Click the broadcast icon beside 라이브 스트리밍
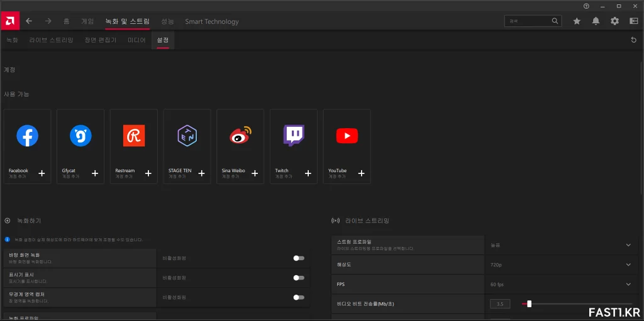Viewport: 644px width, 321px height. click(x=336, y=221)
